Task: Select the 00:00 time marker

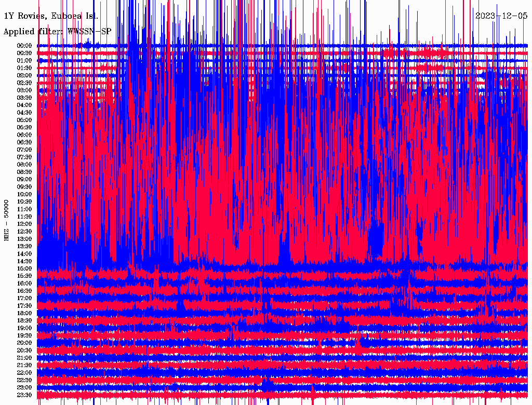Action: coord(24,46)
